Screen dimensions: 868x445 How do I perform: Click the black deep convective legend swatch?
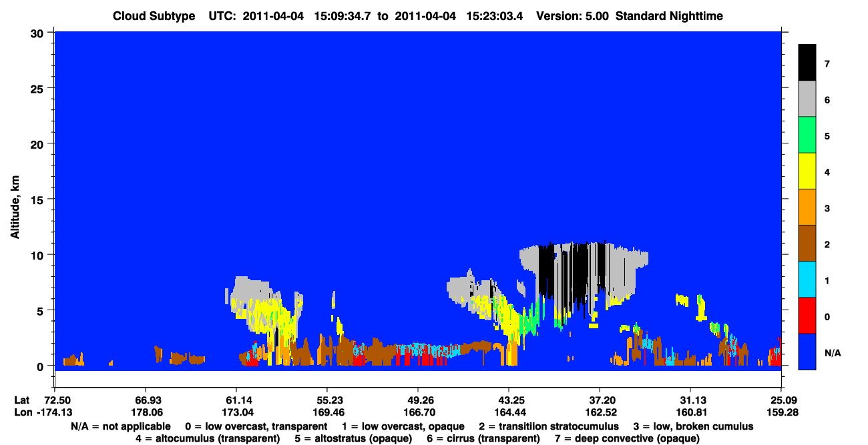[807, 63]
